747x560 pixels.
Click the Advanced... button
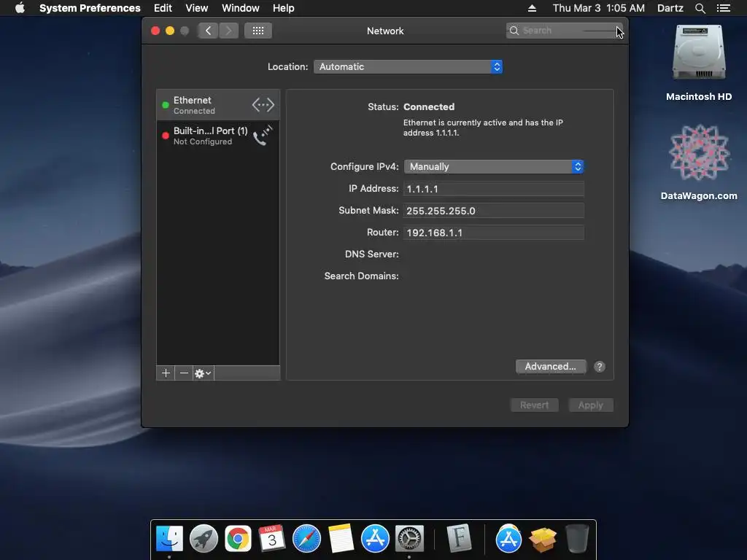point(551,366)
